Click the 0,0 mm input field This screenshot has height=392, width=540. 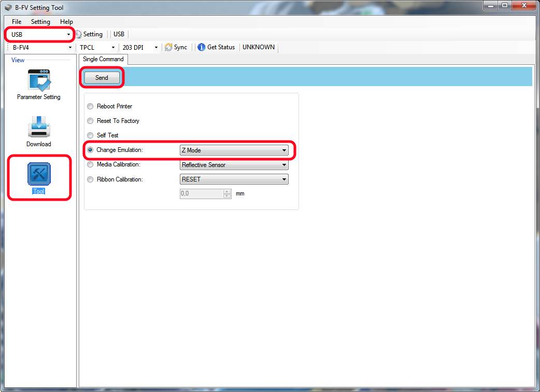coord(202,193)
